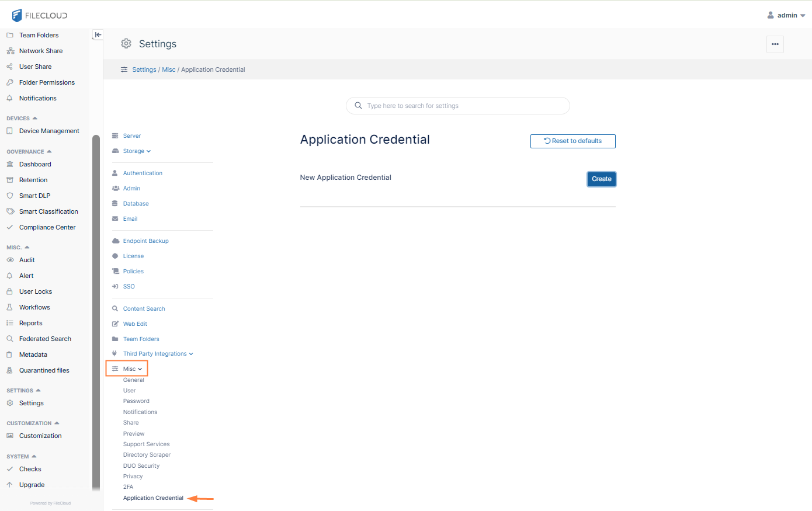Click the User Locks padlock icon
The height and width of the screenshot is (511, 812).
click(x=10, y=291)
